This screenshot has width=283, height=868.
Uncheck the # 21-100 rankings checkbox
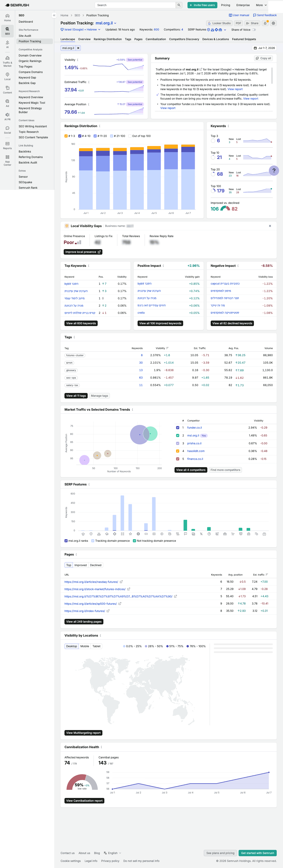[111, 136]
